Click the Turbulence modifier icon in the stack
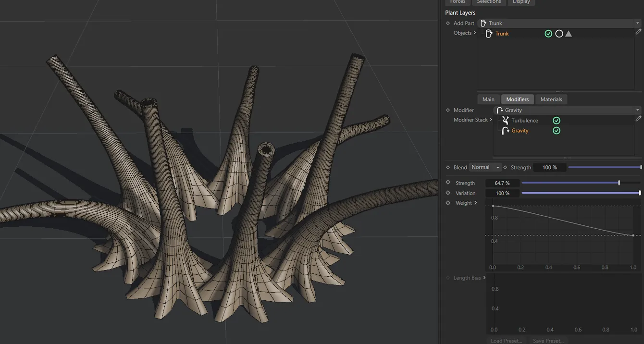Image resolution: width=644 pixels, height=344 pixels. point(505,120)
